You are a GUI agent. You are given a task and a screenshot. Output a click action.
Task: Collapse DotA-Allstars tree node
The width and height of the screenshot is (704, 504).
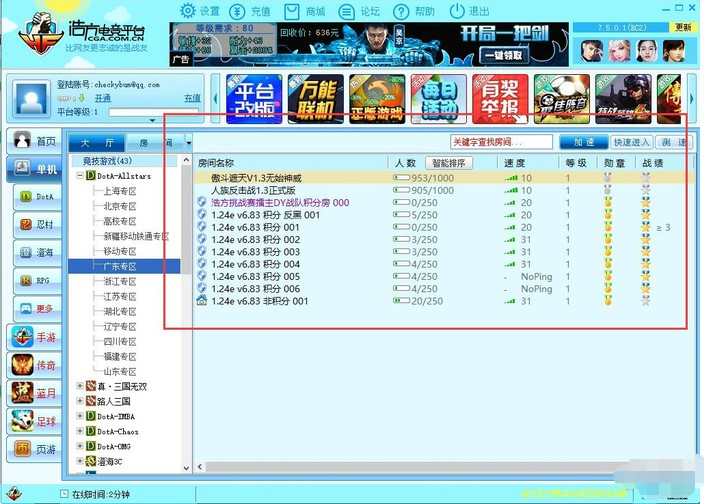79,175
